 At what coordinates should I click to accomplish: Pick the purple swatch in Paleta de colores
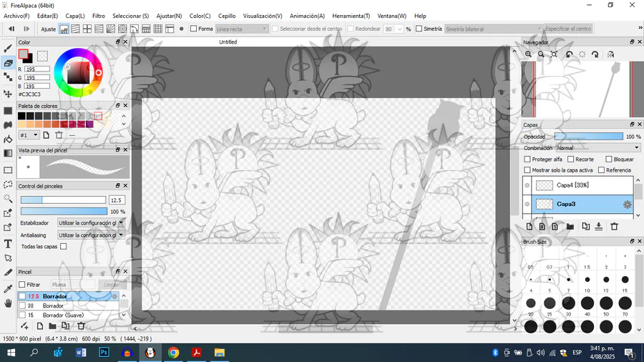[89, 124]
